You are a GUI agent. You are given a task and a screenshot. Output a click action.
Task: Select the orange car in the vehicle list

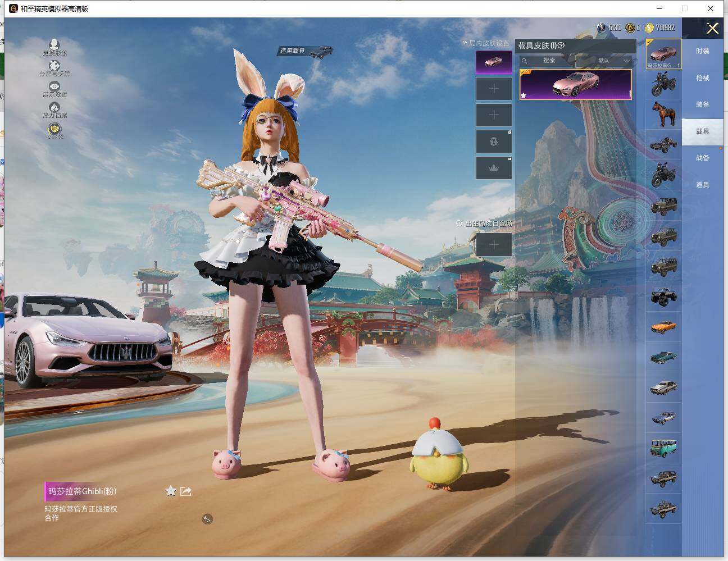(x=663, y=326)
